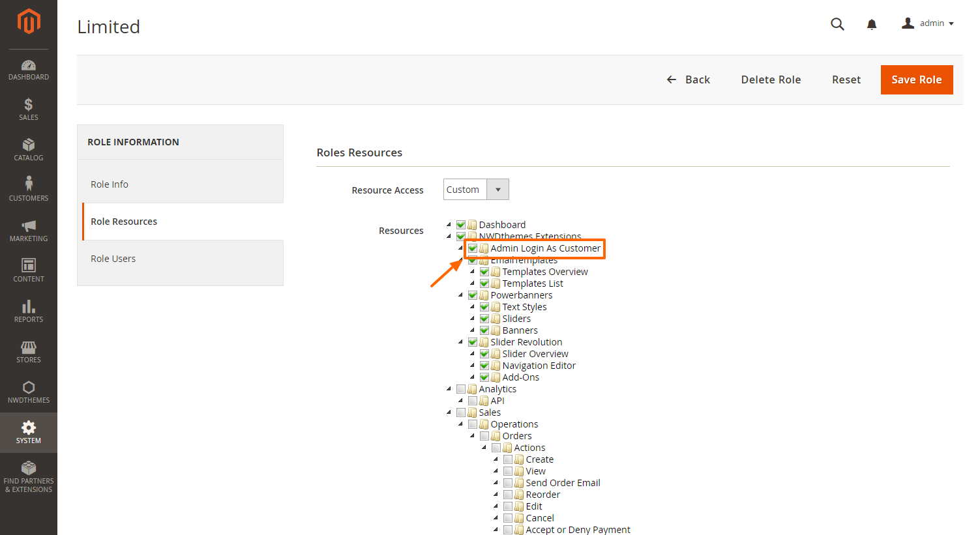Image resolution: width=980 pixels, height=535 pixels.
Task: Enable the Analytics resource checkbox
Action: tap(461, 389)
